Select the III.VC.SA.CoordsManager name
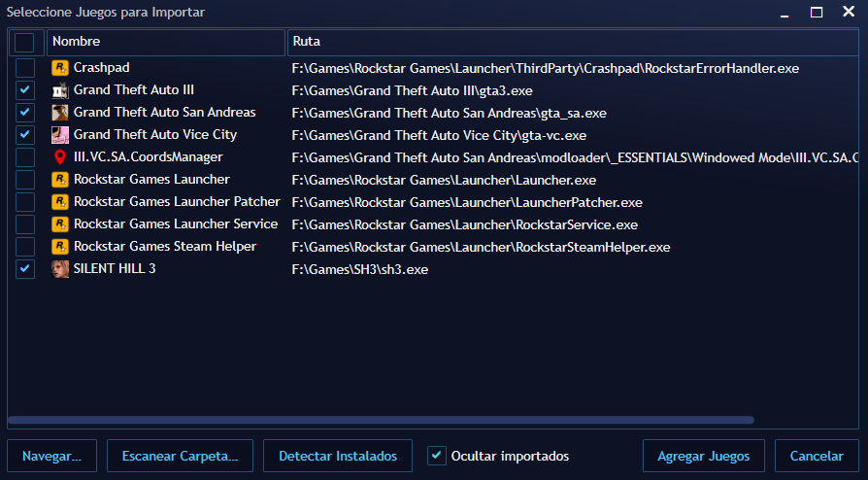868x480 pixels. click(x=148, y=156)
